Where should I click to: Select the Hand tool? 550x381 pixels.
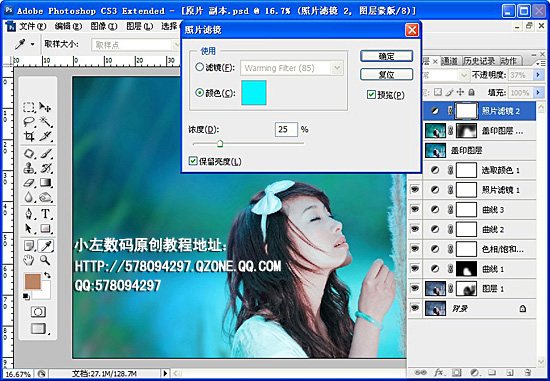point(29,260)
